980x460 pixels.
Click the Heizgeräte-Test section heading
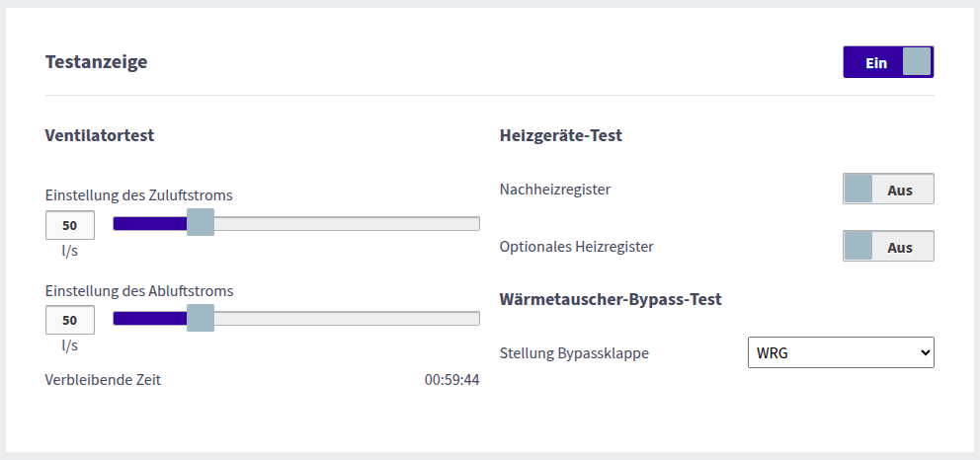point(560,136)
